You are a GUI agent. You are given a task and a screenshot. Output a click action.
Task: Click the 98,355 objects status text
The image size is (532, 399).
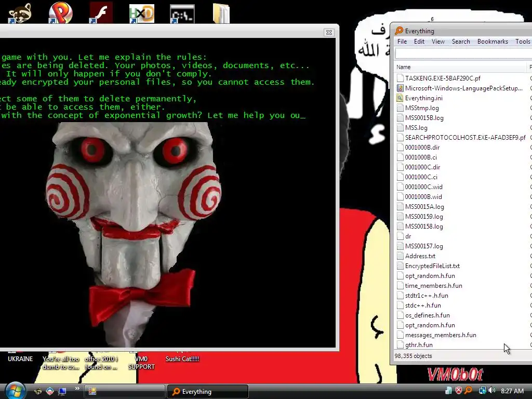pyautogui.click(x=413, y=356)
